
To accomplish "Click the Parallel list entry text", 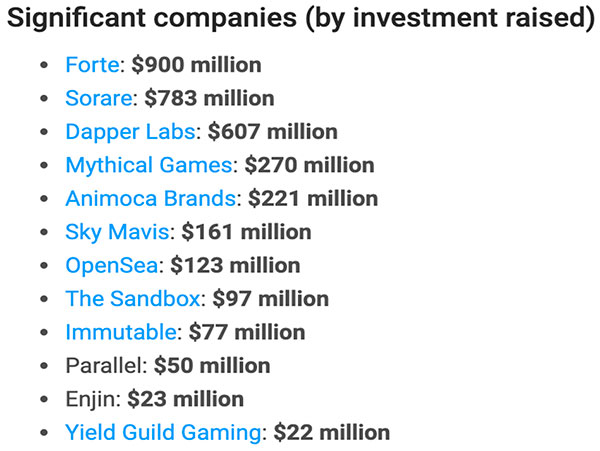I will [x=104, y=366].
